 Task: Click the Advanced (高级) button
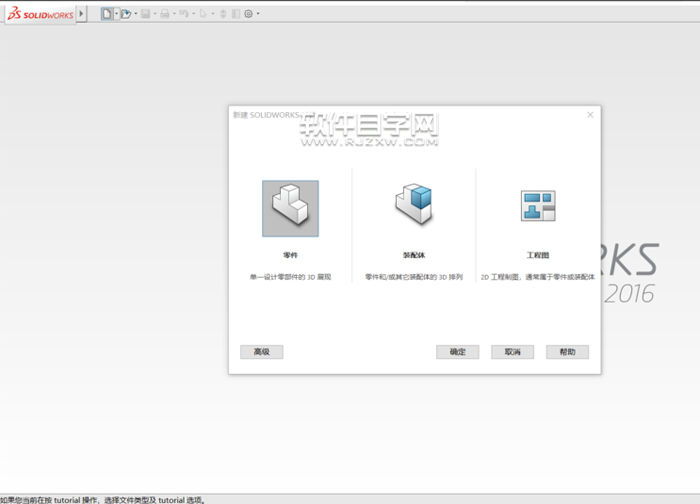point(262,352)
